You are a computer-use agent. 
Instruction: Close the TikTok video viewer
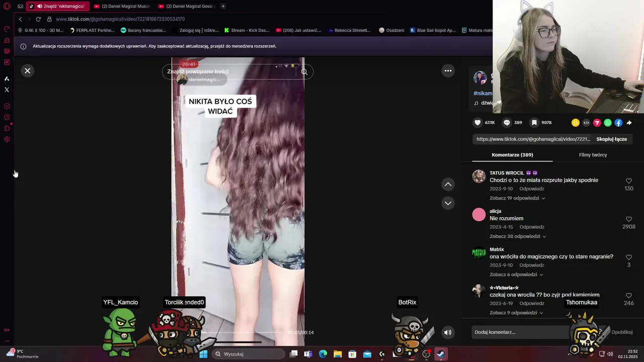pyautogui.click(x=28, y=71)
